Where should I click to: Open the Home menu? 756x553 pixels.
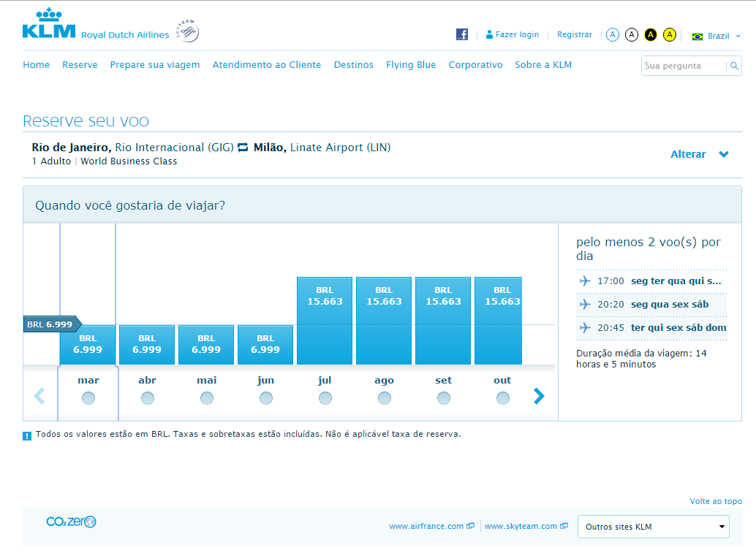click(36, 64)
